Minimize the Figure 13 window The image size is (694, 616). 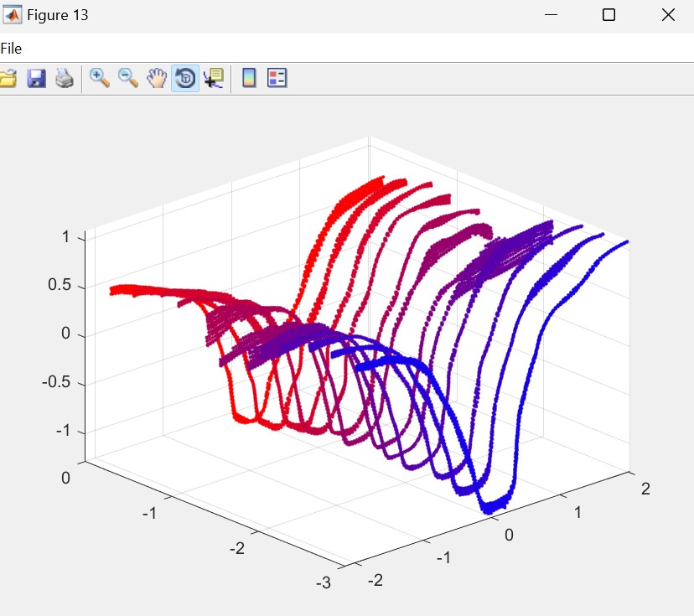coord(551,15)
